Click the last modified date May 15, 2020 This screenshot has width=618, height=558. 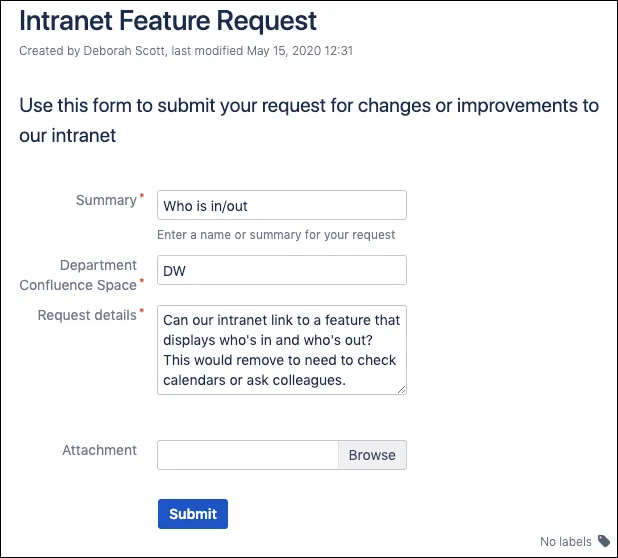pos(284,51)
